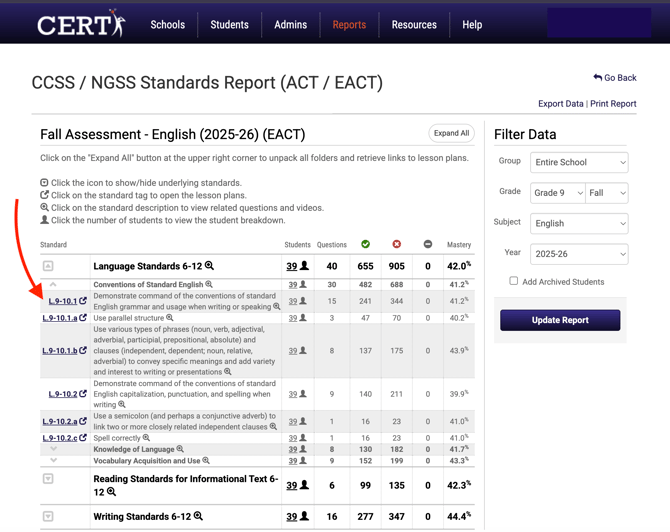View student breakdown for Reading Standards Informational Text
Viewport: 670px width, 532px height.
297,485
